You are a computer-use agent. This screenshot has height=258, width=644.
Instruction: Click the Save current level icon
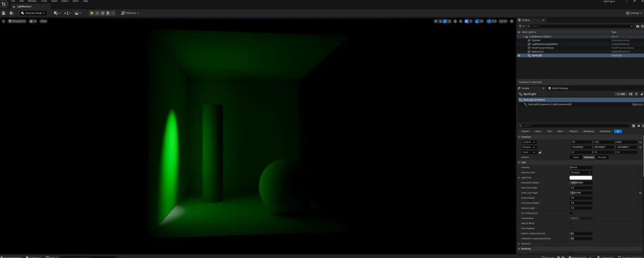click(x=4, y=13)
